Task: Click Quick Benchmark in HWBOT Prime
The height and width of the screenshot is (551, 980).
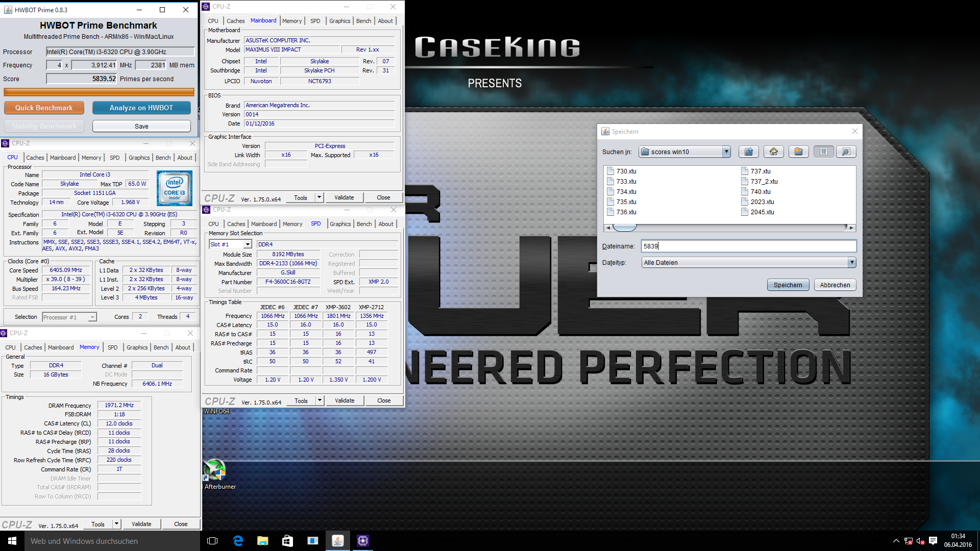Action: point(44,108)
